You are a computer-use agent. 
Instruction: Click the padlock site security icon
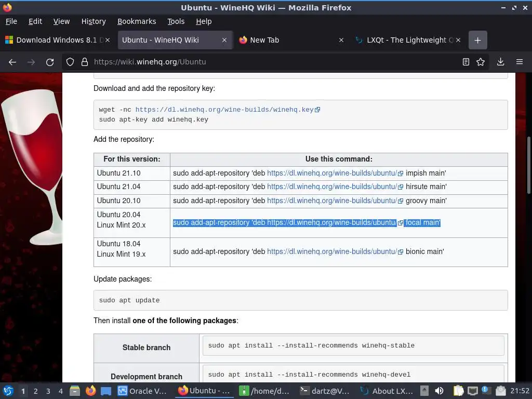[85, 62]
